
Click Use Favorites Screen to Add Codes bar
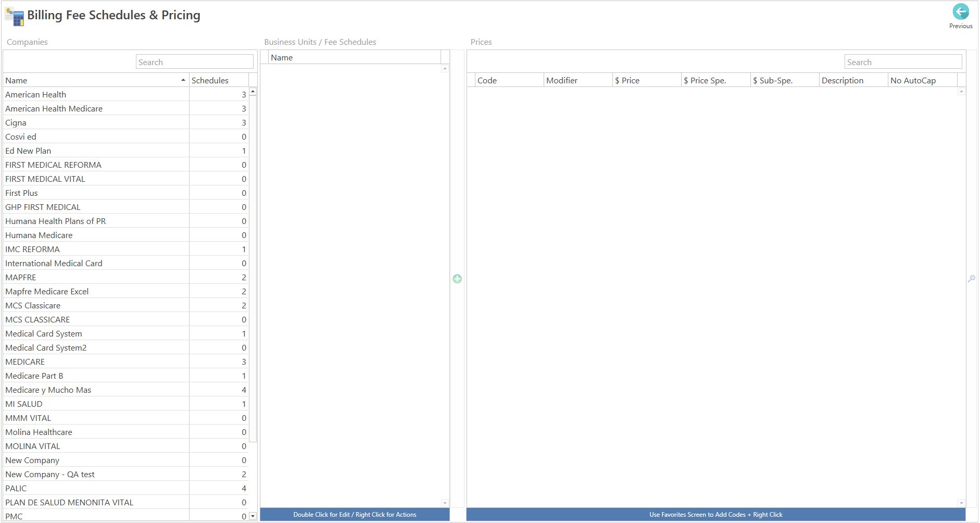716,515
